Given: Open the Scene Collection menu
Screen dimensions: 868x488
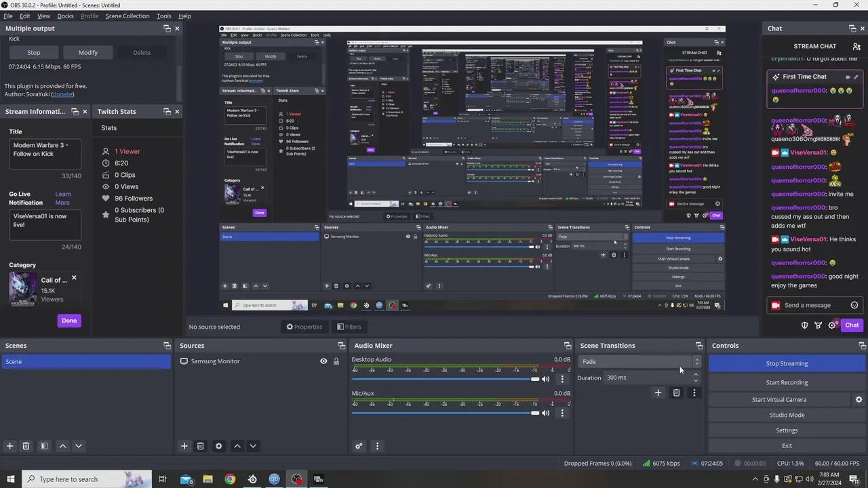Looking at the screenshot, I should tap(127, 16).
